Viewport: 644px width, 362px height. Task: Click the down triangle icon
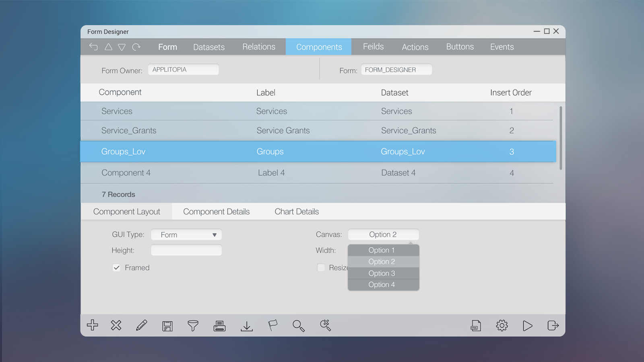click(122, 47)
